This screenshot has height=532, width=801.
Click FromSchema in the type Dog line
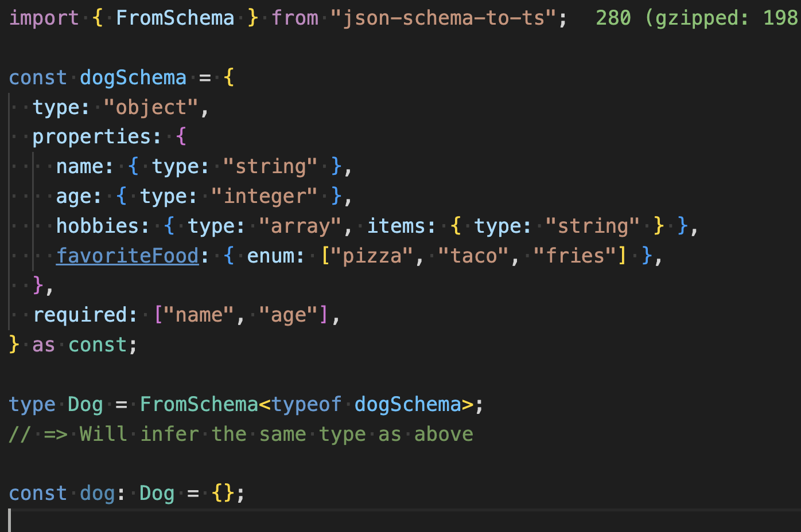point(199,404)
